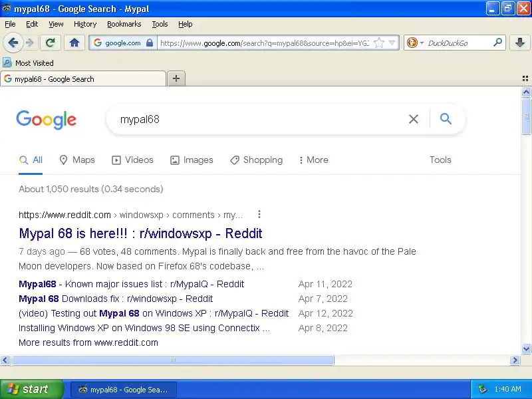Click Google's blue search magnifier button

coord(446,119)
